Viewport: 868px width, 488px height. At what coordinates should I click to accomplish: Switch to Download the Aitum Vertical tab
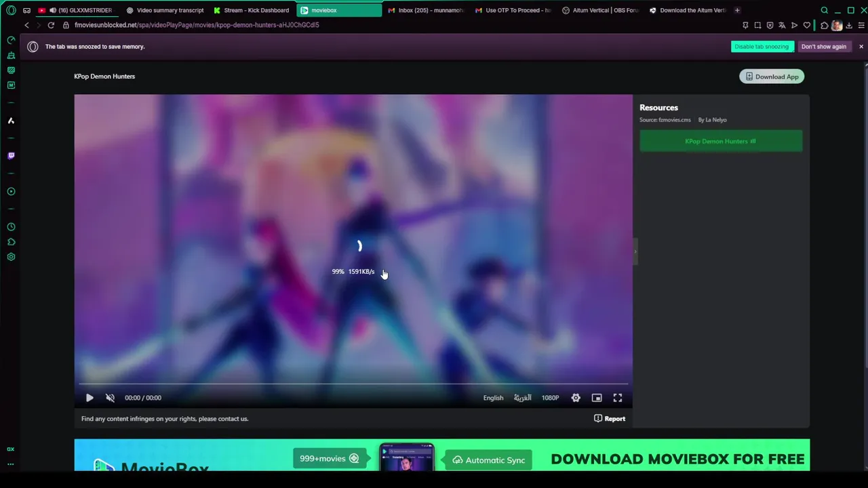688,10
